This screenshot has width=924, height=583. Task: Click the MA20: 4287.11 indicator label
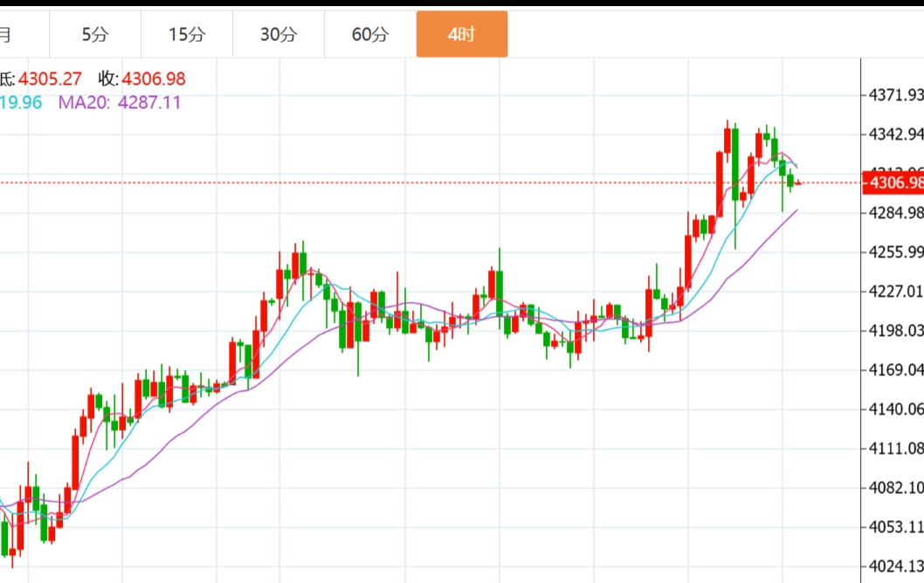(120, 102)
